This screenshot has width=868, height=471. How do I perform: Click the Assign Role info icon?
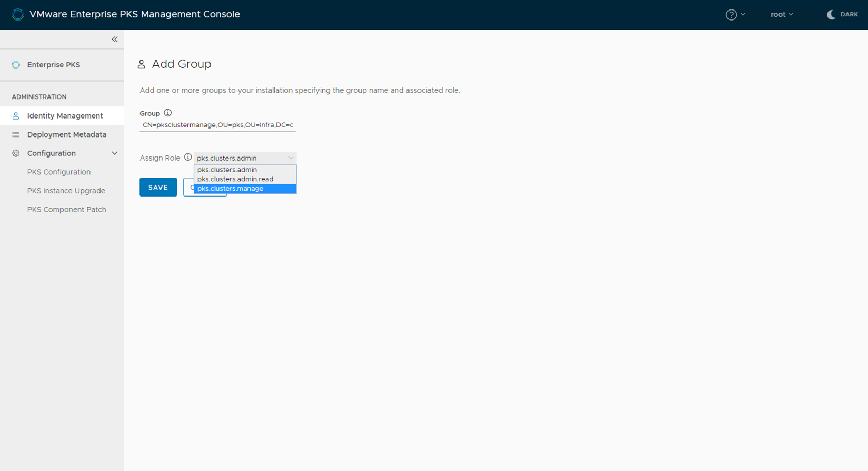[x=188, y=158]
